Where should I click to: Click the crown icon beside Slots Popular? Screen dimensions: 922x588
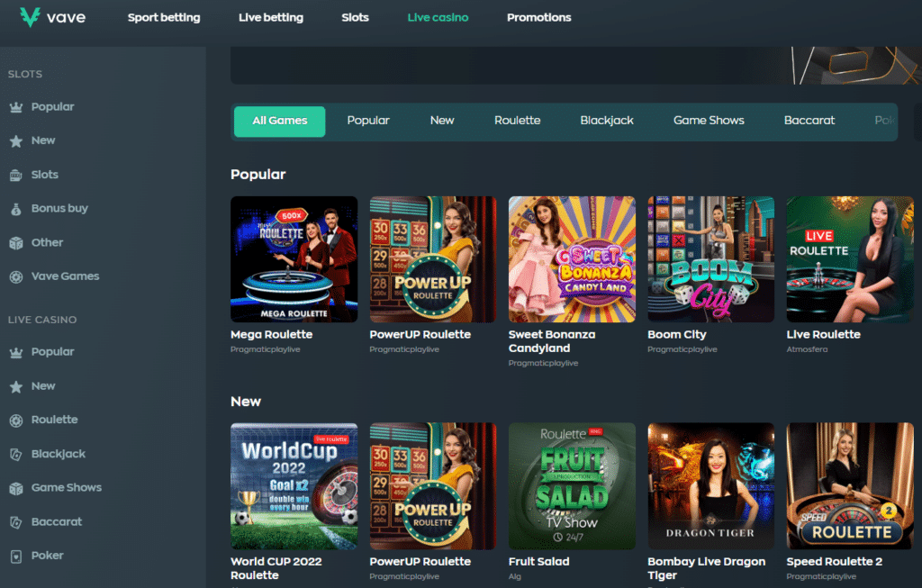point(16,107)
